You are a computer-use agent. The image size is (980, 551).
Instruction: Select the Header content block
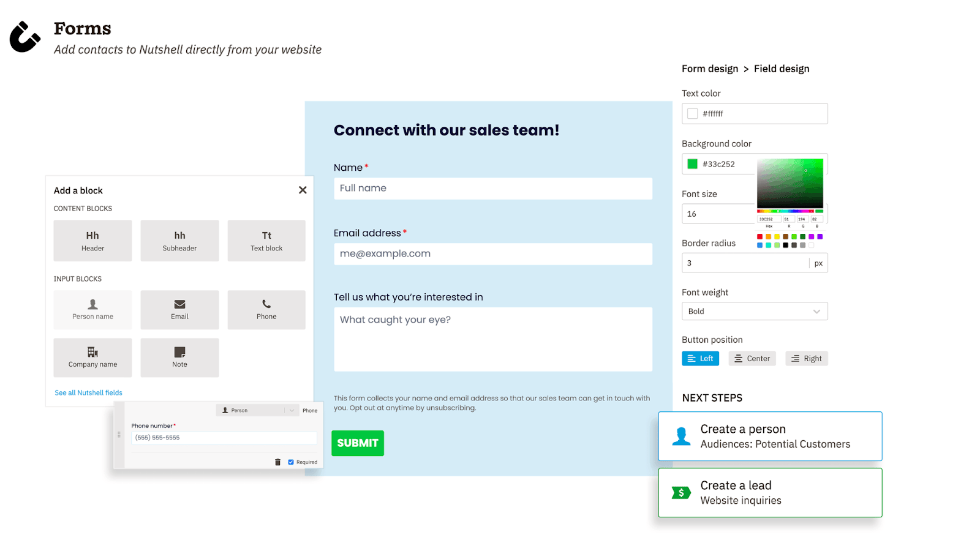tap(92, 240)
